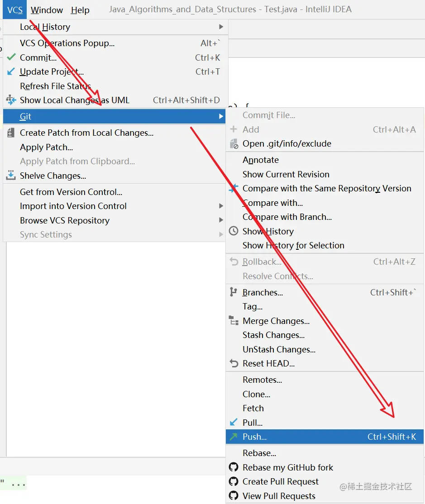Select Rebase... entry
This screenshot has width=425, height=504.
(x=325, y=453)
